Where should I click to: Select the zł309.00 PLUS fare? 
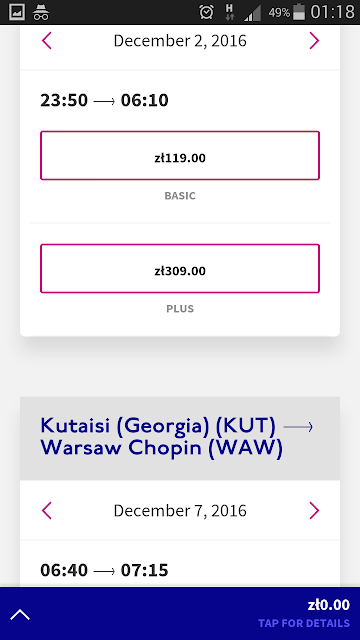[180, 269]
